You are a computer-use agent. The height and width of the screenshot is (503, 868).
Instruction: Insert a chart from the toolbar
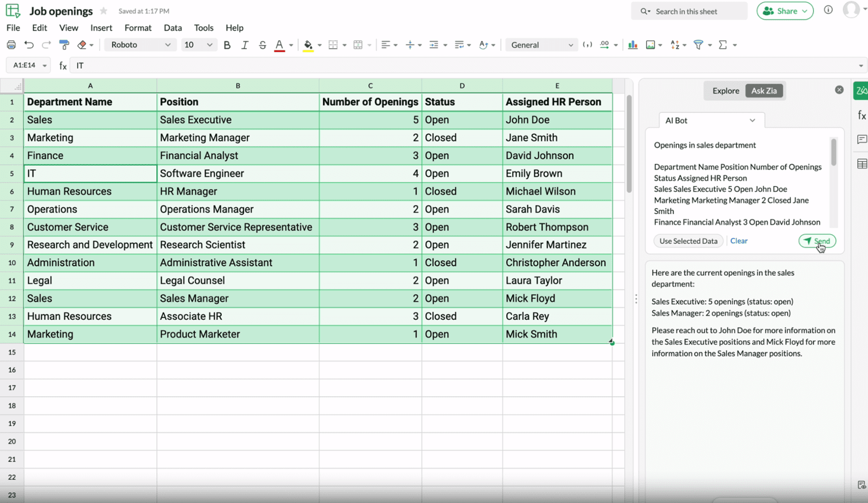632,45
